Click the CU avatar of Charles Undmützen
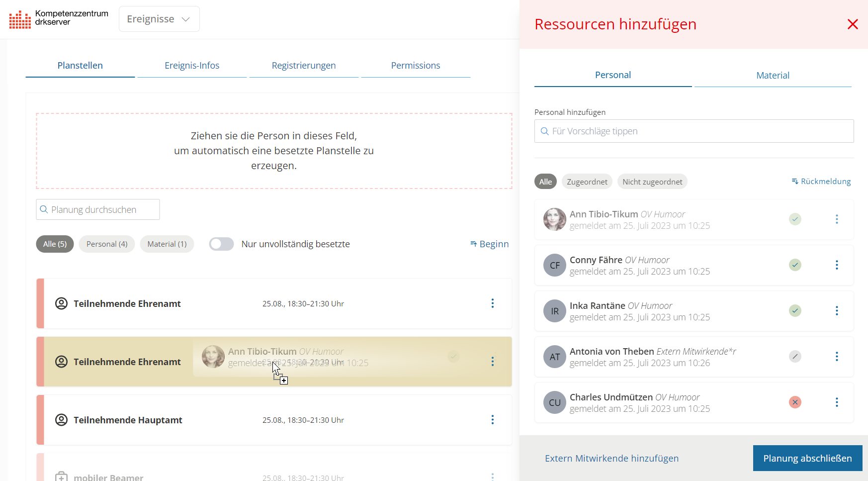Image resolution: width=868 pixels, height=481 pixels. click(555, 402)
